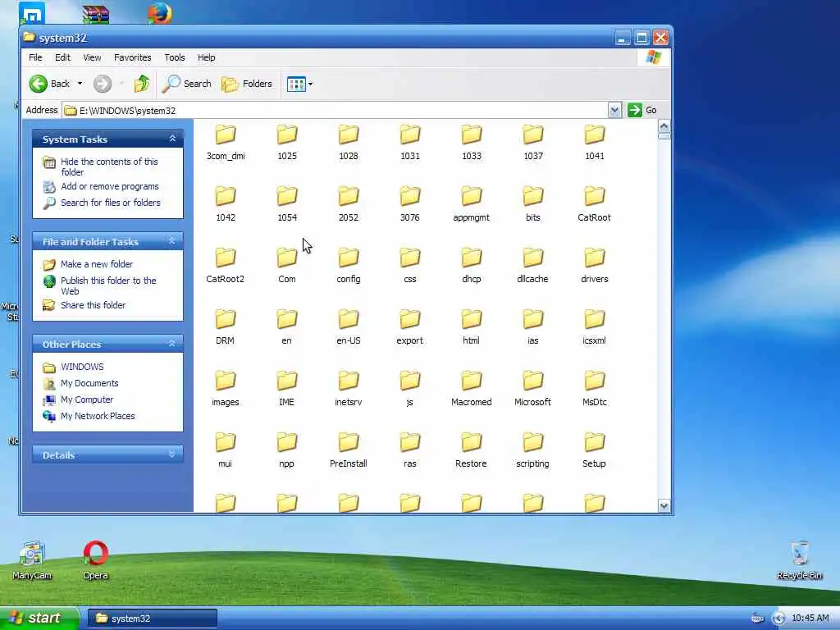840x630 pixels.
Task: Select the Microsoft folder icon
Action: click(x=533, y=381)
